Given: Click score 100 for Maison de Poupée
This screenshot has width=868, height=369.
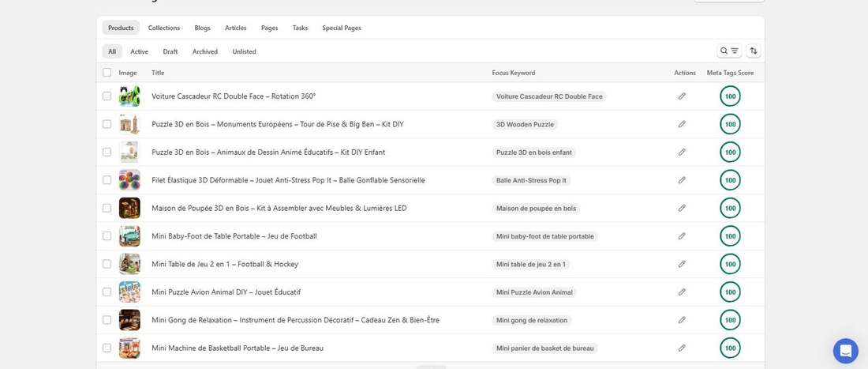Looking at the screenshot, I should (730, 209).
